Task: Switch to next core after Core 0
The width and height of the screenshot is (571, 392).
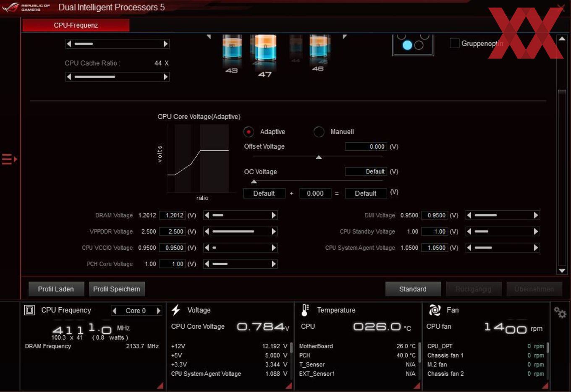Action: coord(158,311)
